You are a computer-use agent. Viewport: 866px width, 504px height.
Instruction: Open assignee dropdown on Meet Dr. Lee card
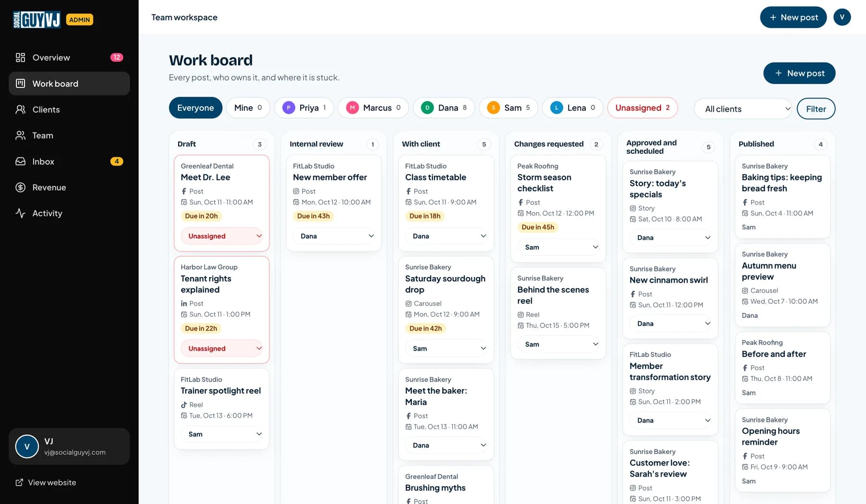(222, 236)
